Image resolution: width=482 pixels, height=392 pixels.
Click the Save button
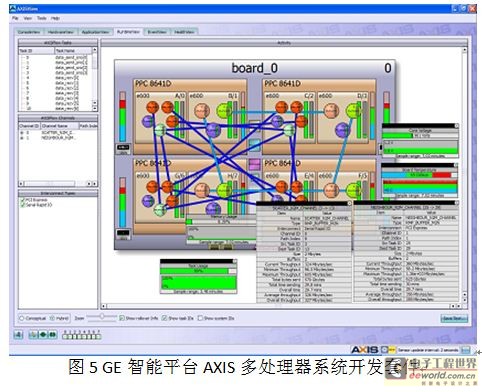click(x=454, y=318)
